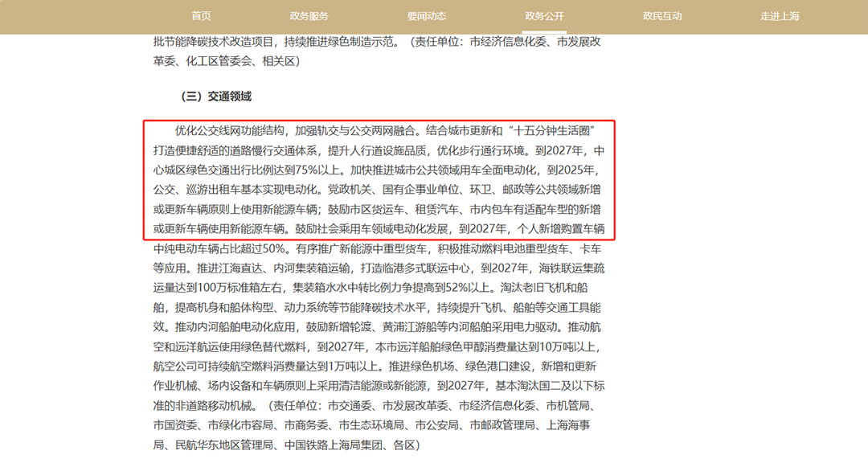Click the line starting 或更新车辆使用新能源车辆。鼓励
The height and width of the screenshot is (467, 868).
tap(379, 228)
